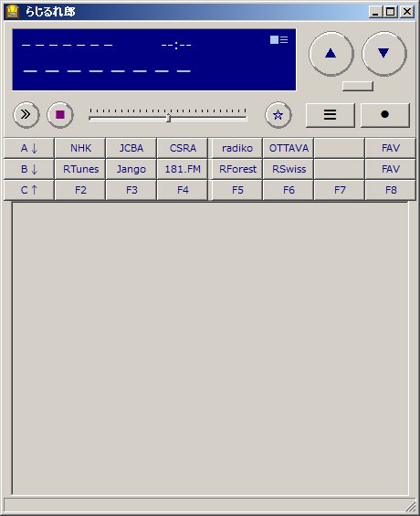Click the F2 preset button
The width and height of the screenshot is (420, 516).
point(80,190)
